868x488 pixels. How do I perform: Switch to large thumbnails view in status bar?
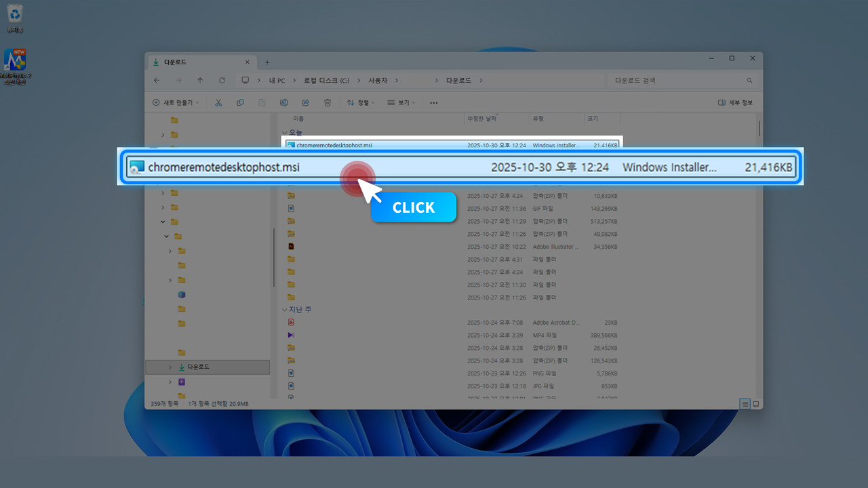(756, 404)
